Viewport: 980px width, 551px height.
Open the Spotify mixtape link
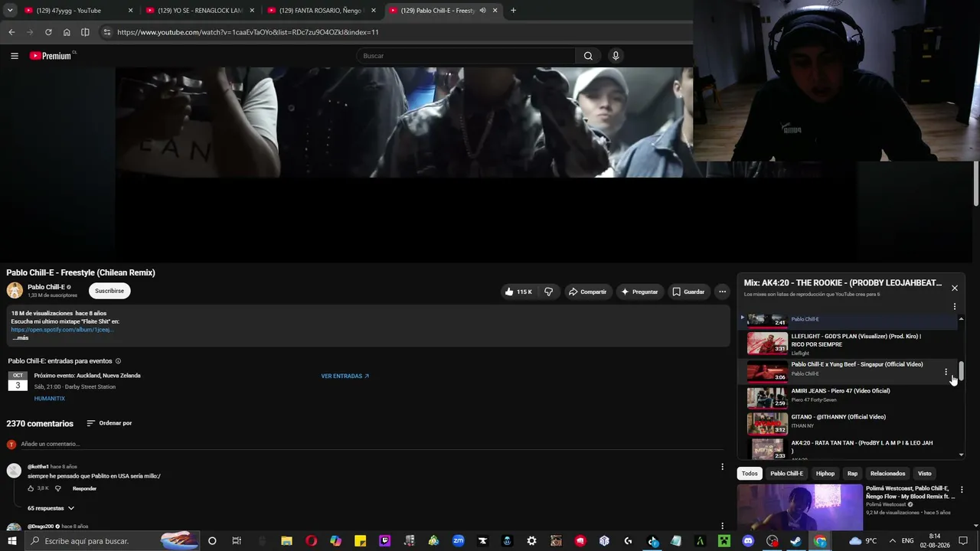[x=62, y=330]
